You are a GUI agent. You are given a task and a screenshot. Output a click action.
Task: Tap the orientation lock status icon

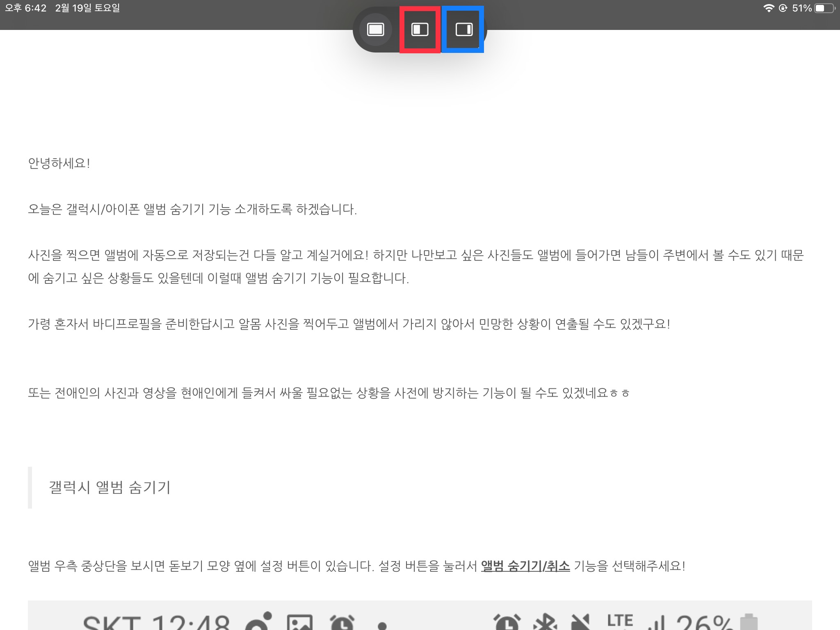(783, 8)
